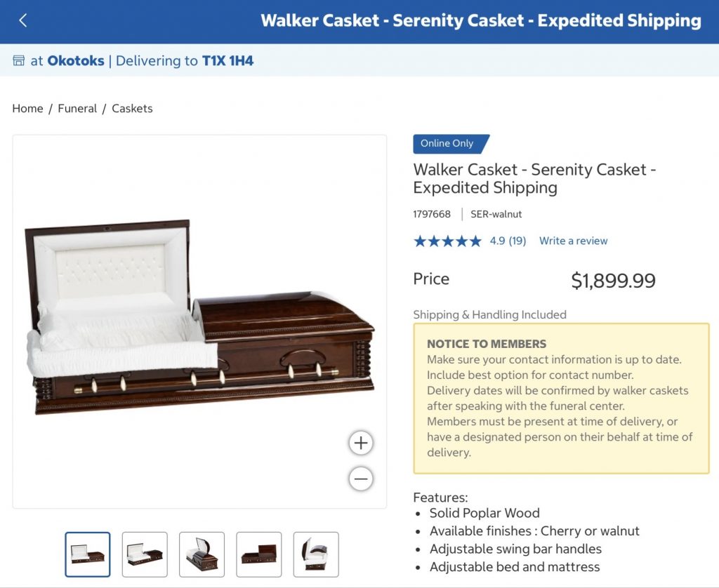The width and height of the screenshot is (719, 588).
Task: Select the third thumbnail with raised lid
Action: pos(202,554)
